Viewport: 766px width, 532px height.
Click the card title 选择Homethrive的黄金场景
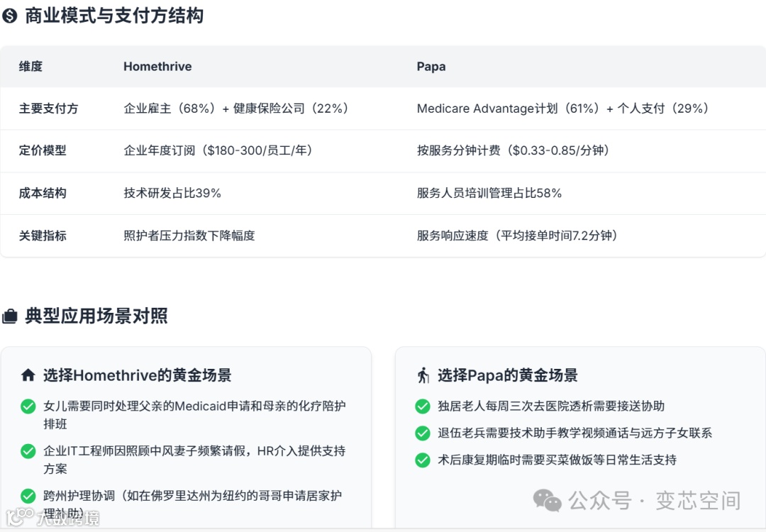point(138,375)
